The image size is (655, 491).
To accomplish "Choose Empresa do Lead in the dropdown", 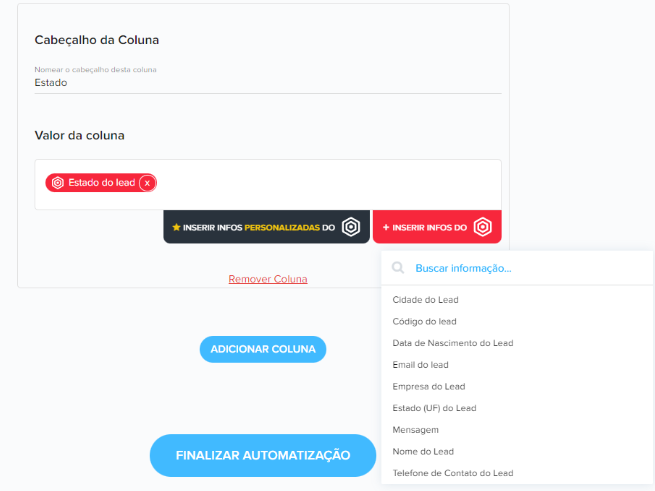I will point(428,386).
